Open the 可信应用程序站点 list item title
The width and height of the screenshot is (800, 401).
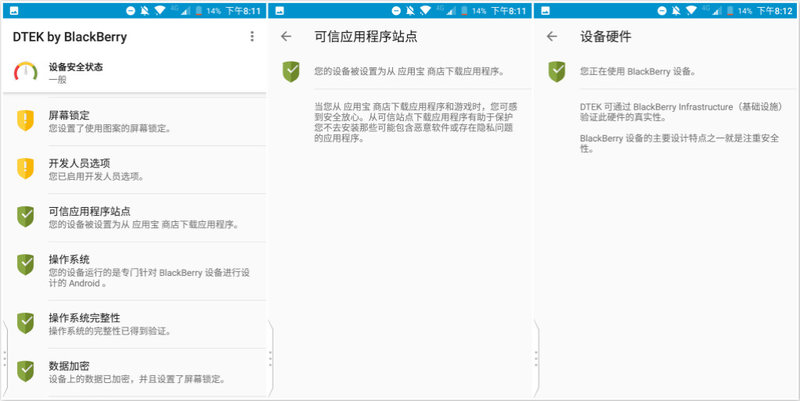89,211
